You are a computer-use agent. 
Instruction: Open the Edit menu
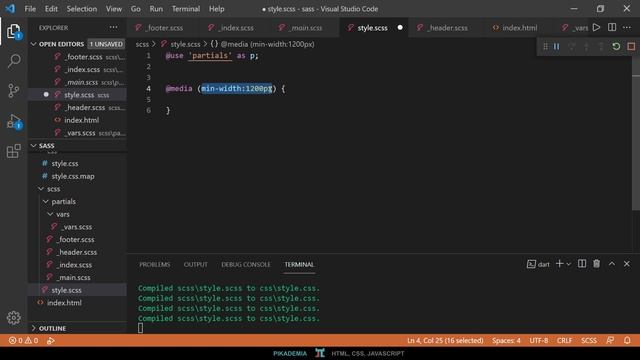pyautogui.click(x=51, y=9)
